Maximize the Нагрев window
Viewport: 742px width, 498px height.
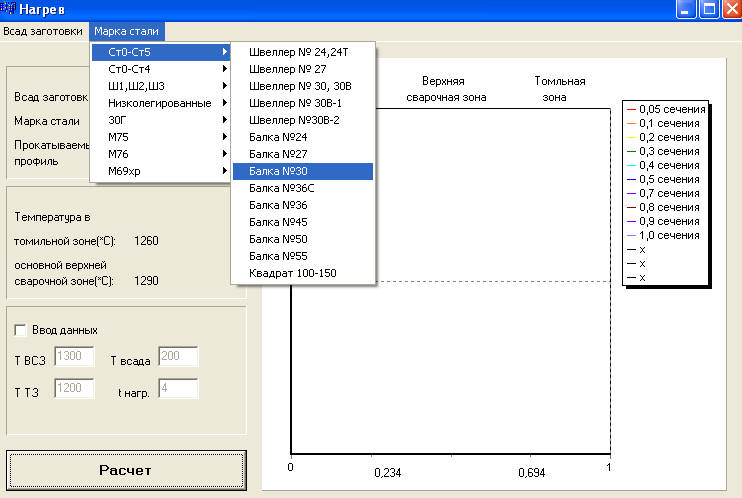[709, 11]
